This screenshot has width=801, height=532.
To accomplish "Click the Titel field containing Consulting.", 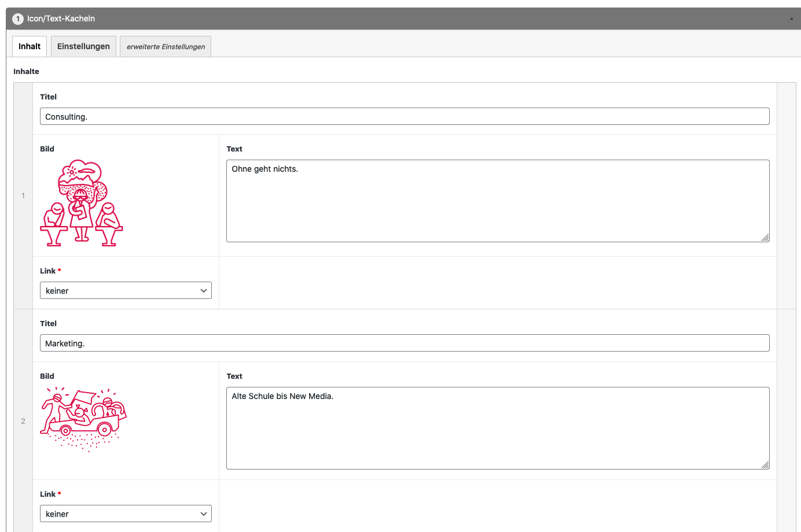I will click(404, 116).
